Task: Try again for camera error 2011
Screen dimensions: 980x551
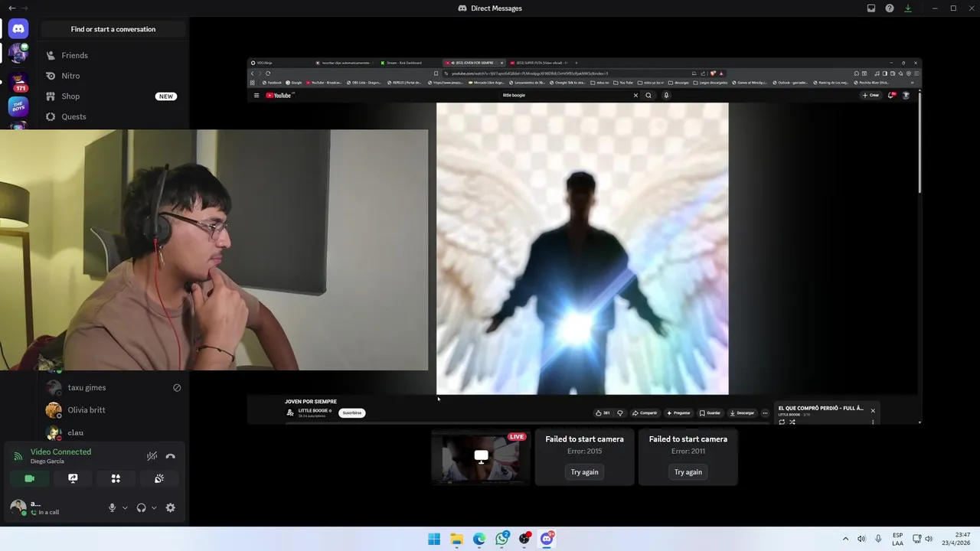Action: [x=688, y=472]
